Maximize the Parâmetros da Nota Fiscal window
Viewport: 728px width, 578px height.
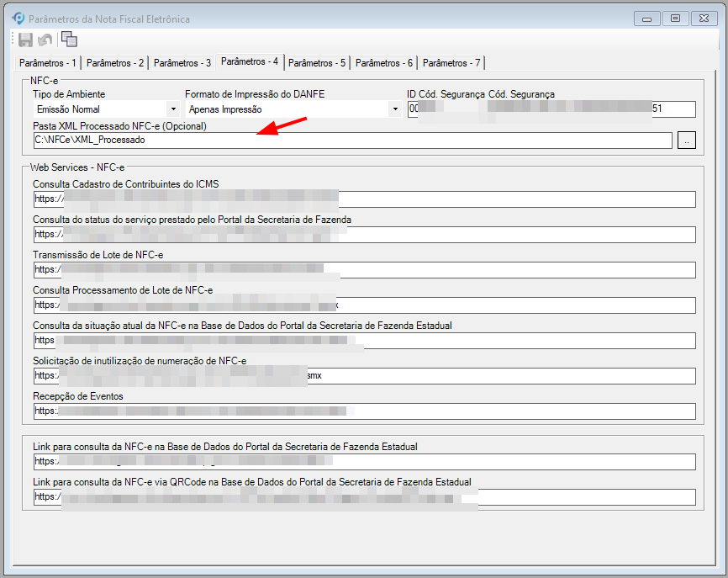coord(674,18)
